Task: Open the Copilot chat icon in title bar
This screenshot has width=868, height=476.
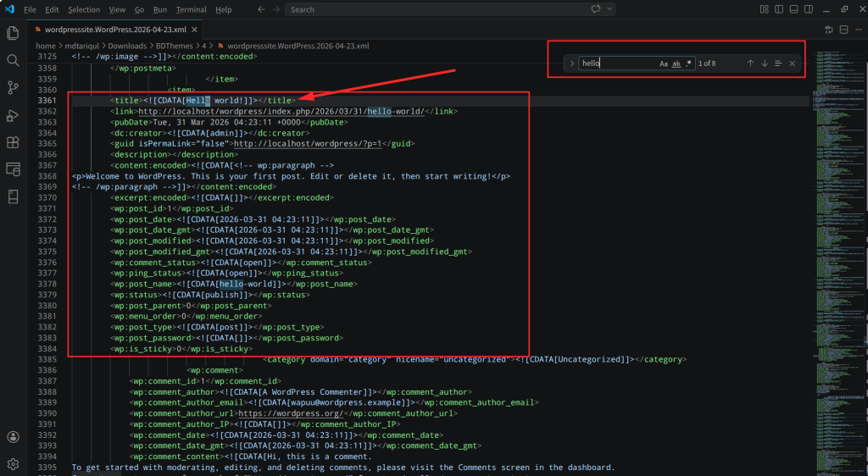Action: tap(596, 9)
